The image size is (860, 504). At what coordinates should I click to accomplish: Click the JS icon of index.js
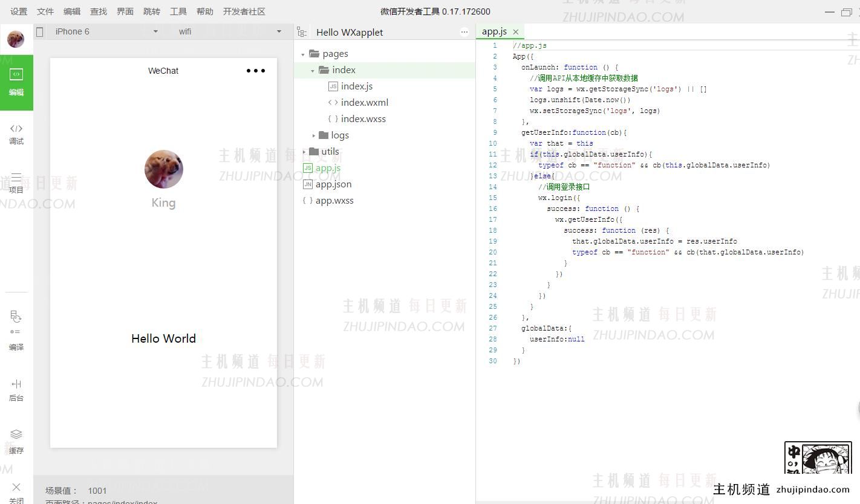[333, 86]
